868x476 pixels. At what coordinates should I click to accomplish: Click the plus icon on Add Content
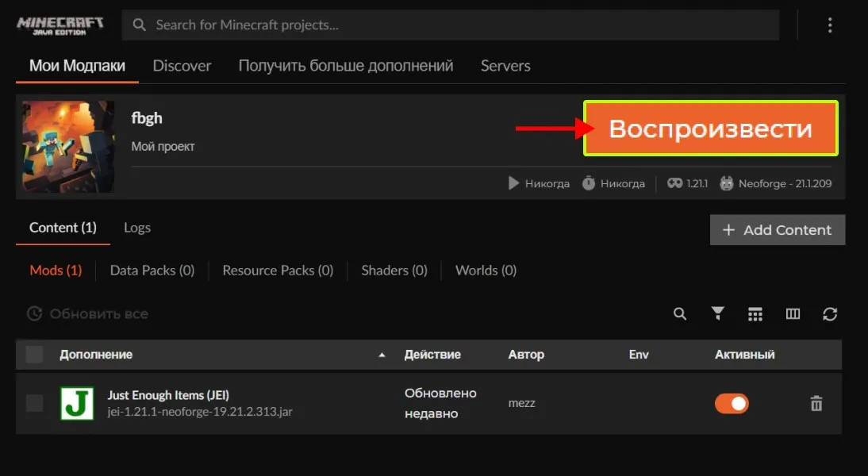coord(728,230)
